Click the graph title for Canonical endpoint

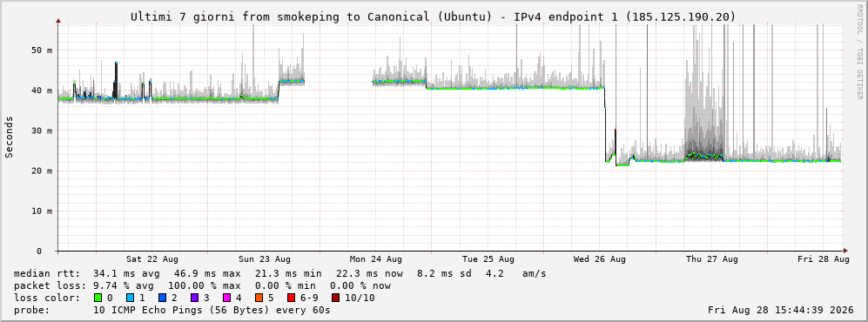pyautogui.click(x=434, y=17)
